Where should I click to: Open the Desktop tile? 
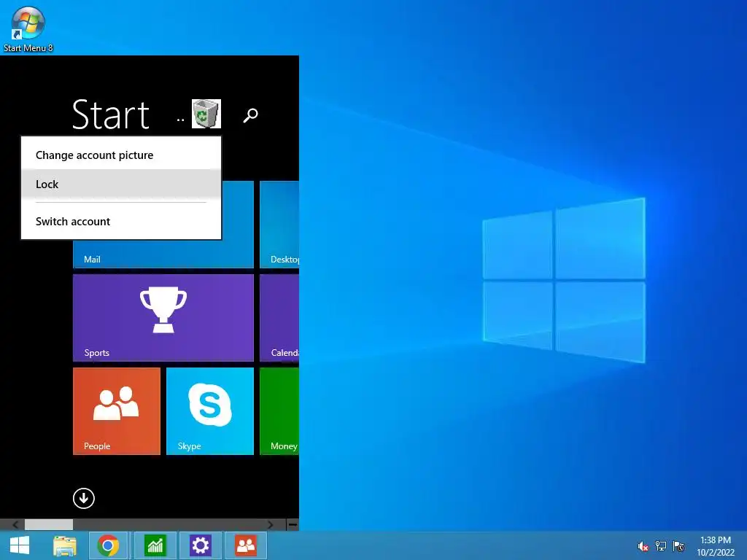(279, 225)
